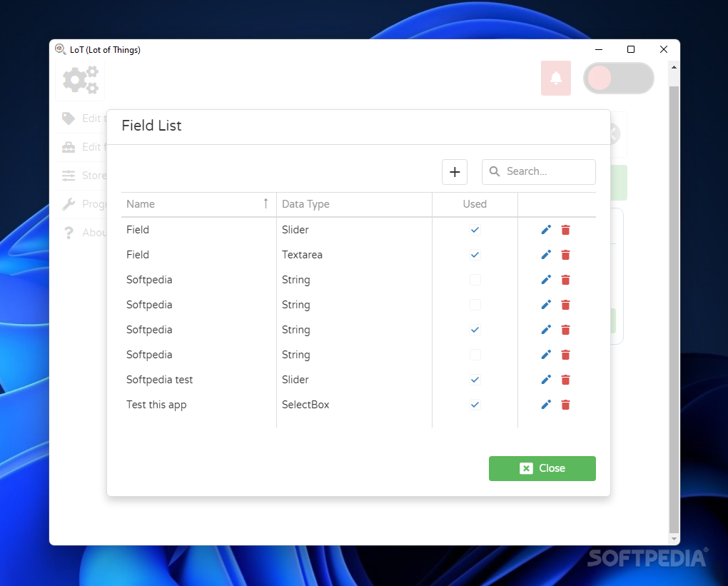
Task: Flip the pink toggle switch at top right
Action: pos(618,78)
